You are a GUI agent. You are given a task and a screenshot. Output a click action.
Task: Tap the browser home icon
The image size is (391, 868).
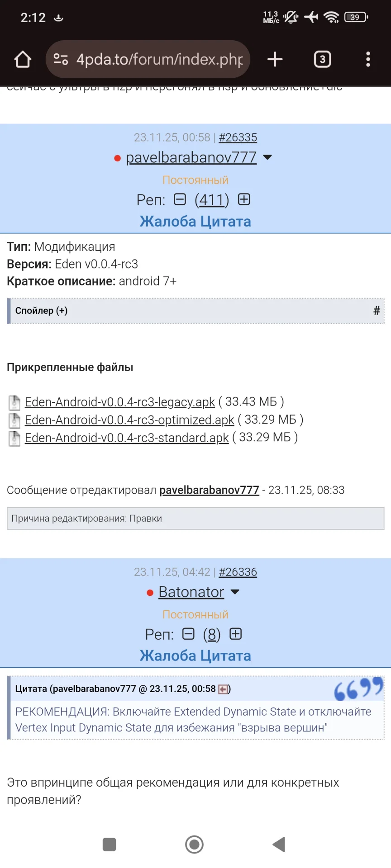click(x=23, y=59)
